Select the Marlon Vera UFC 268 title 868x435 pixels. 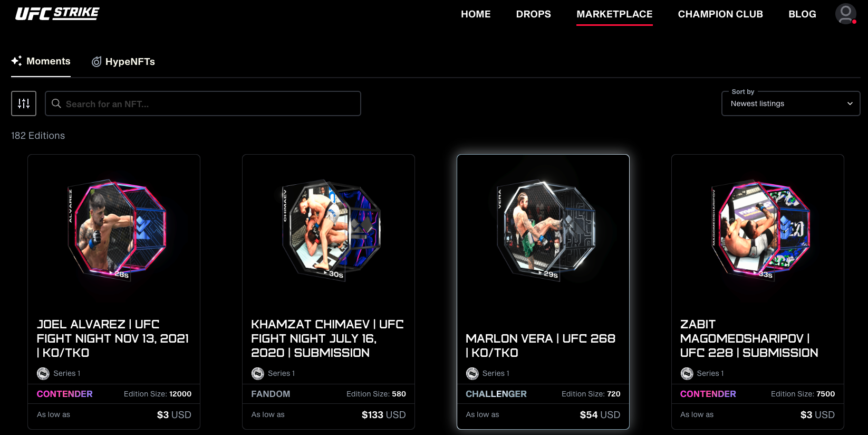[x=541, y=345]
